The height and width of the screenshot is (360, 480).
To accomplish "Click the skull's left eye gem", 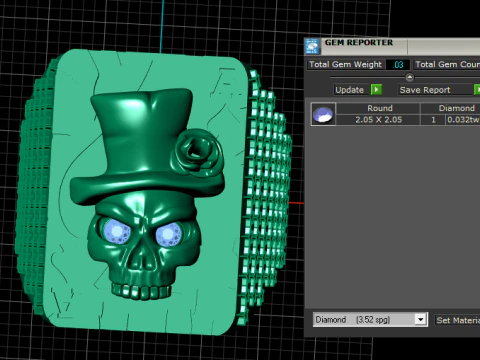I will click(x=117, y=231).
